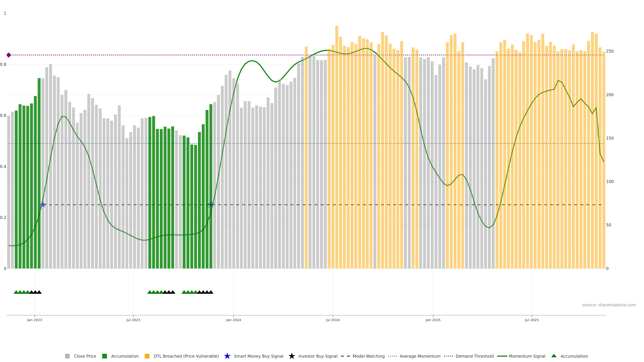Click the orange DTL Breached swatch
Image resolution: width=644 pixels, height=362 pixels.
[x=147, y=356]
